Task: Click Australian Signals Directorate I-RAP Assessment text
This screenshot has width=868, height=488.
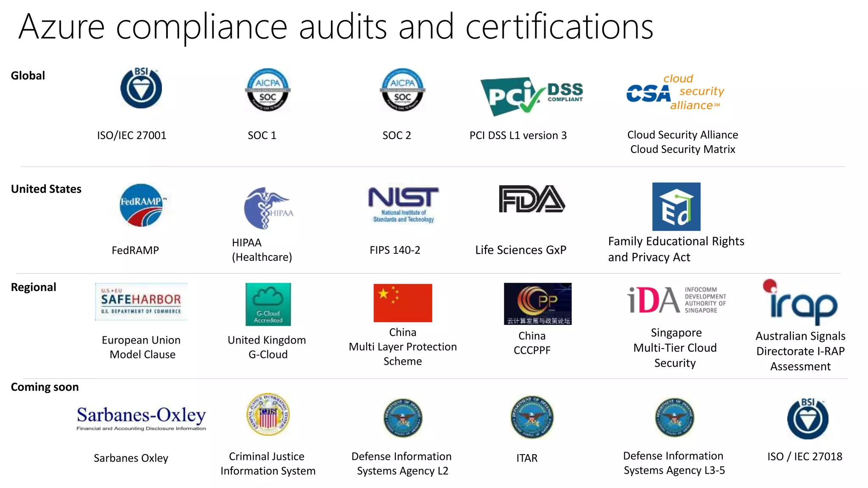Action: 800,351
